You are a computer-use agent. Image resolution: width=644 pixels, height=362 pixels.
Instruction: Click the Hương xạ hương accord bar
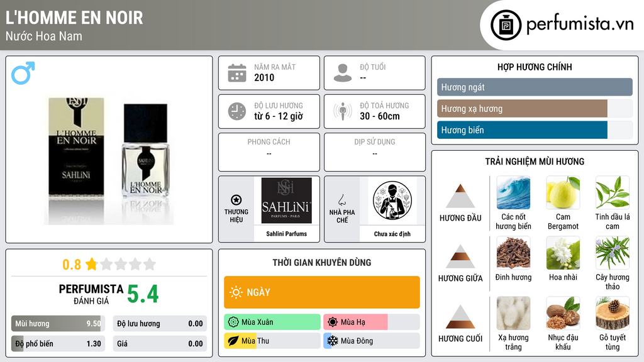point(535,108)
